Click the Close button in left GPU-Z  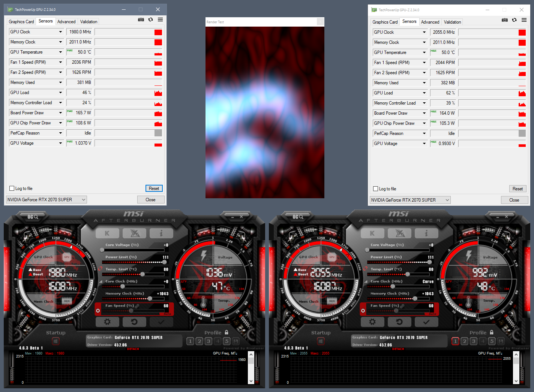tap(150, 200)
